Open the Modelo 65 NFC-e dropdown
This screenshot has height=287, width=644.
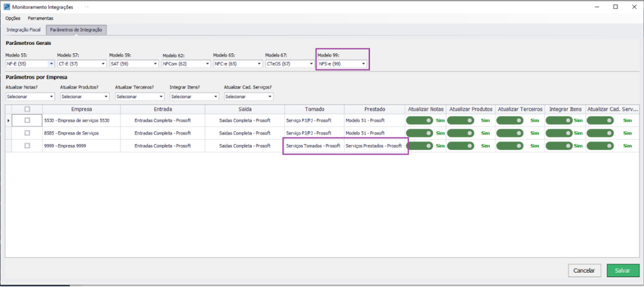[x=238, y=64]
